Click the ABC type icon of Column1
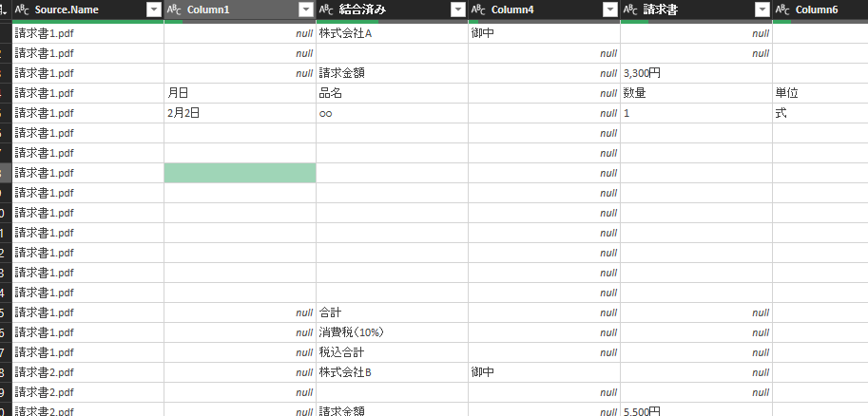The image size is (868, 416). coord(175,9)
